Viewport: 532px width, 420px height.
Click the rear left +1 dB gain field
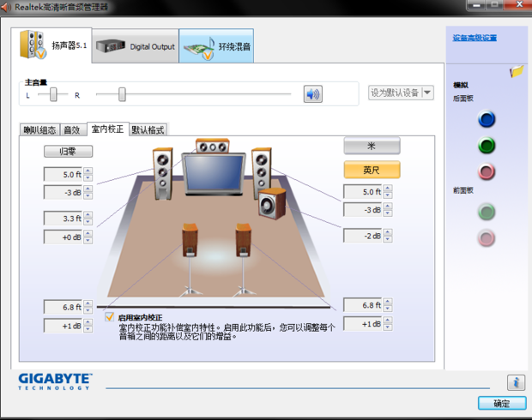click(x=63, y=326)
